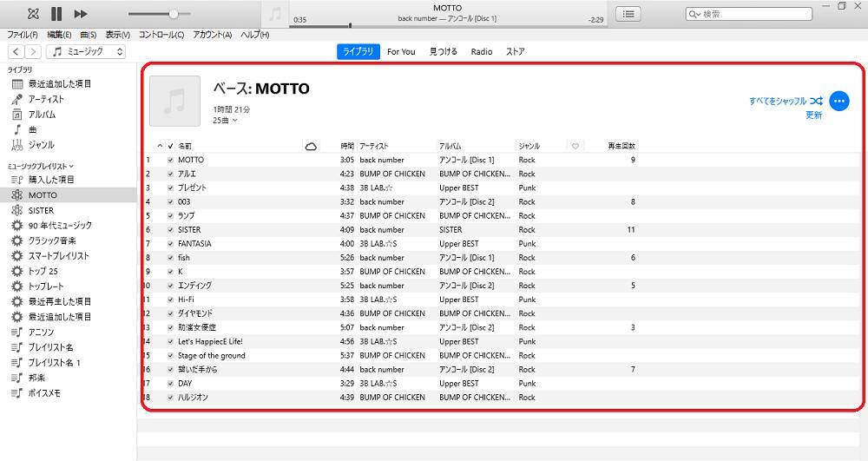
Task: Toggle checkbox for song FANTASIA
Action: pos(170,244)
